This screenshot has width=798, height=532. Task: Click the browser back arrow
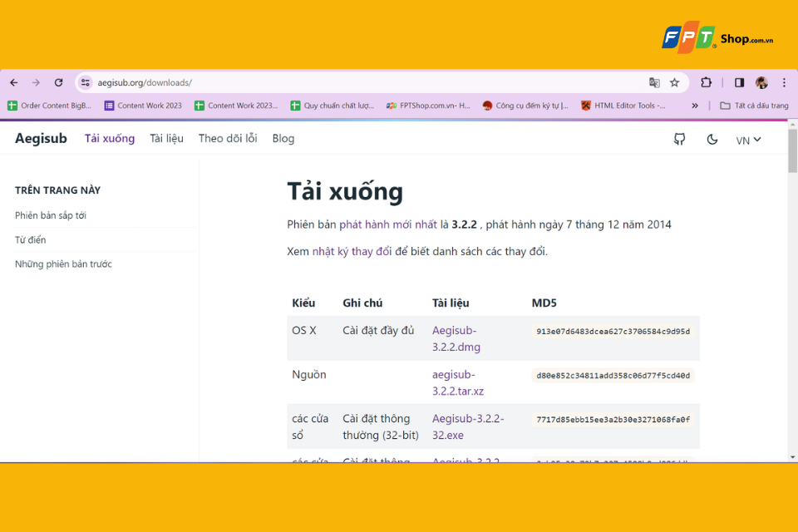[x=14, y=82]
